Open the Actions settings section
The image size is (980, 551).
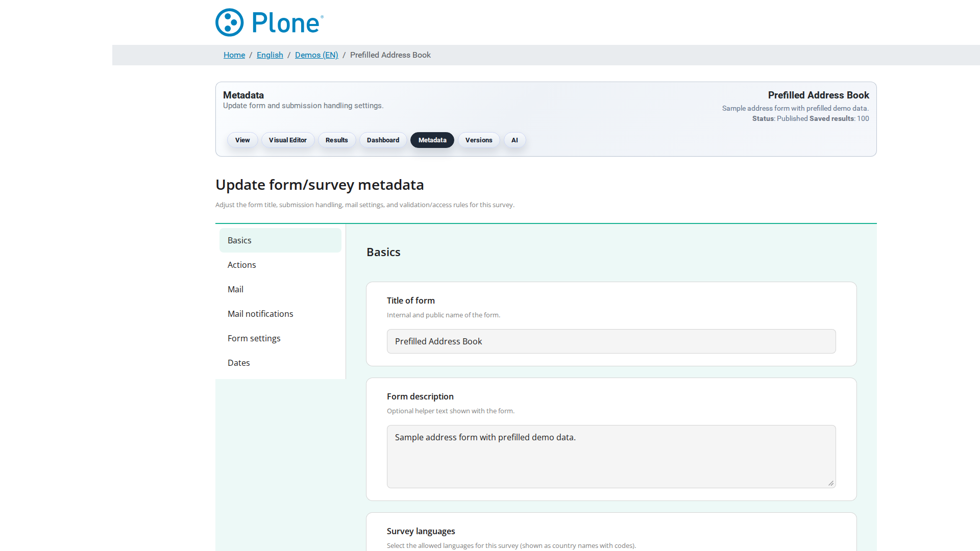(x=280, y=265)
